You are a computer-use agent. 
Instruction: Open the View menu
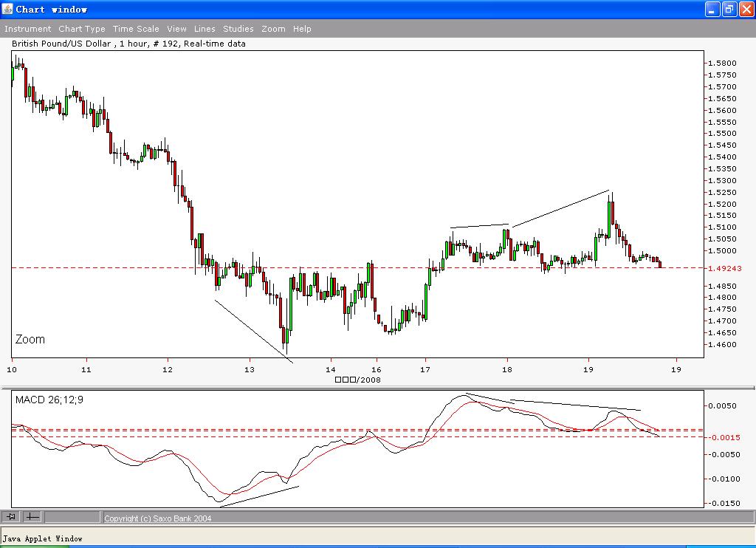pyautogui.click(x=176, y=29)
